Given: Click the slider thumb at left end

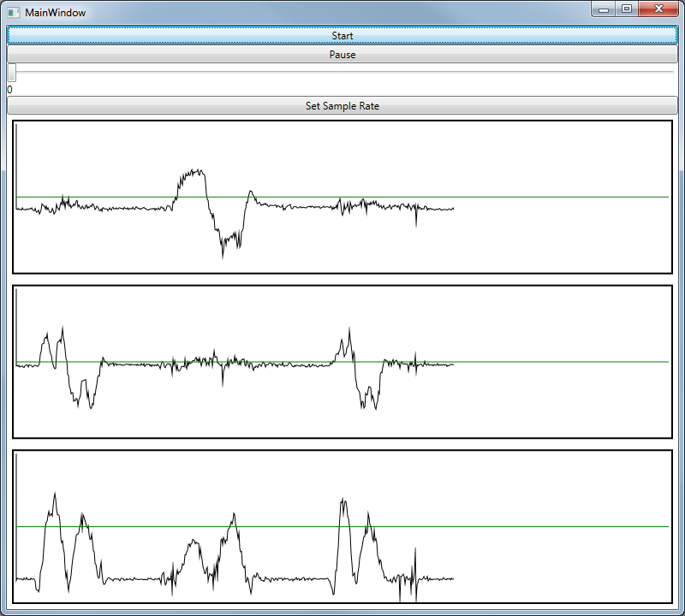Looking at the screenshot, I should pos(12,73).
